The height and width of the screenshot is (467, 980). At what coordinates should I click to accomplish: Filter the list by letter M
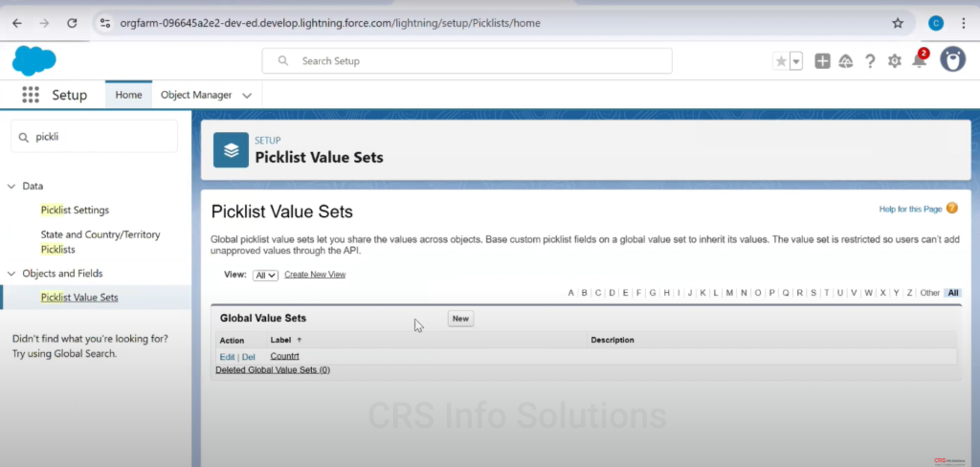pyautogui.click(x=729, y=293)
